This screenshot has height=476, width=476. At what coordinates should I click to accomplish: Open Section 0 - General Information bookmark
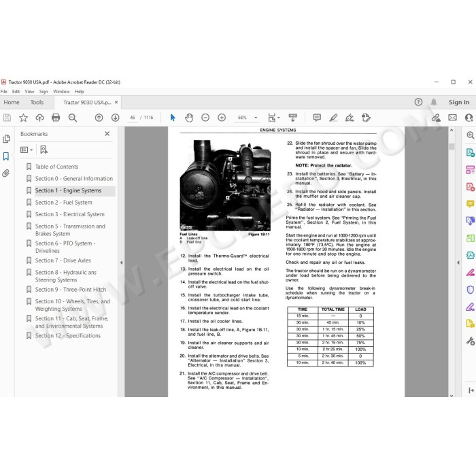click(73, 178)
